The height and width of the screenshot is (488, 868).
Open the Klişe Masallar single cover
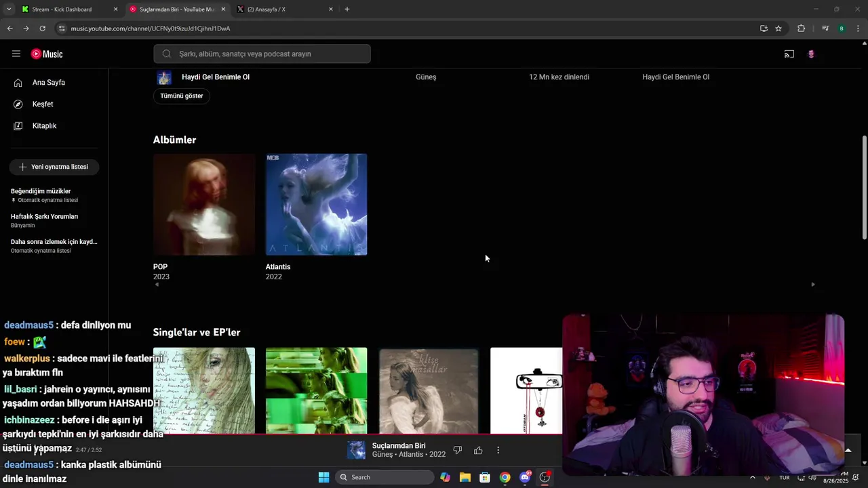coord(429,390)
